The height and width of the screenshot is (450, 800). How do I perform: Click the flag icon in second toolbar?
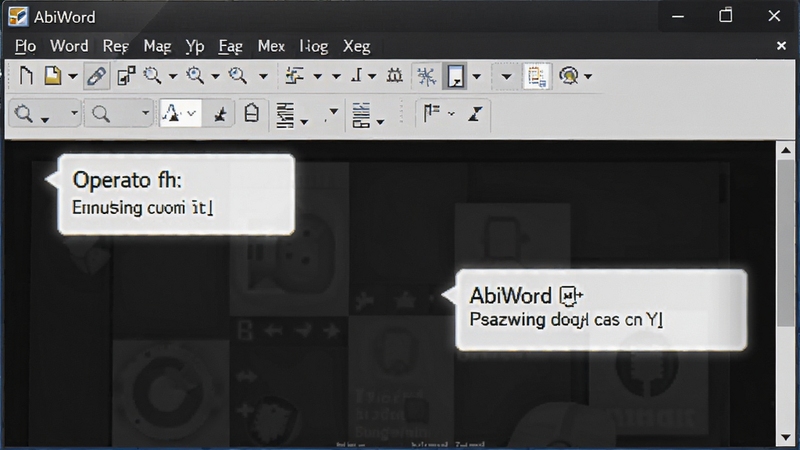tap(431, 113)
